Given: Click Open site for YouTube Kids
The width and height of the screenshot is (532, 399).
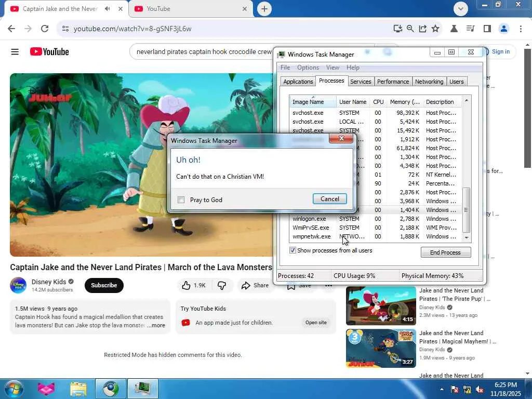Looking at the screenshot, I should (x=316, y=323).
